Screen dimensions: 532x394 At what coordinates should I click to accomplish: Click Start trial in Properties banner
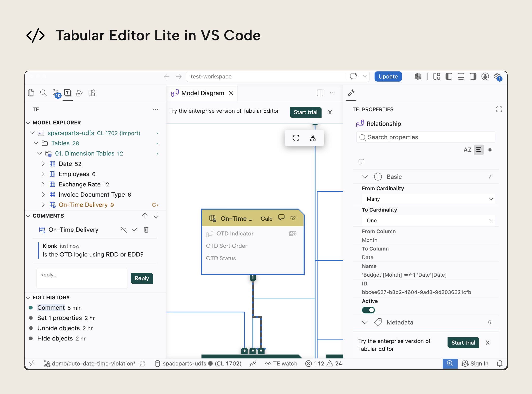click(463, 343)
